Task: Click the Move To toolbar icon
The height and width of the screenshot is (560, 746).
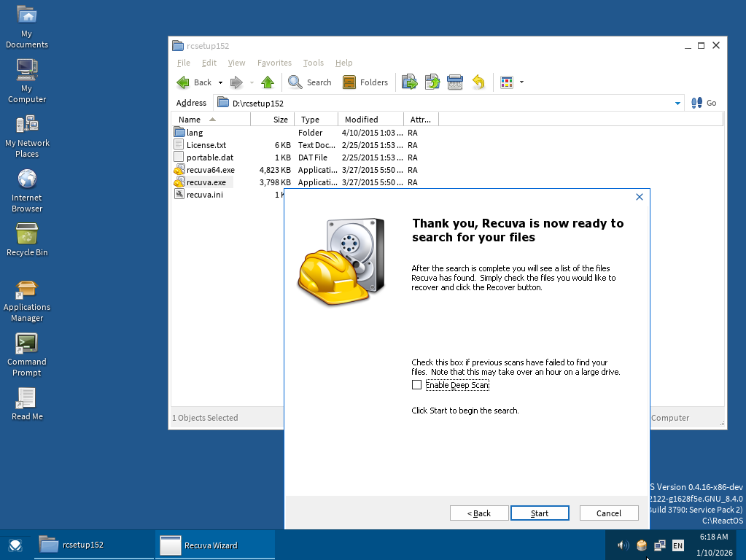Action: pyautogui.click(x=410, y=82)
